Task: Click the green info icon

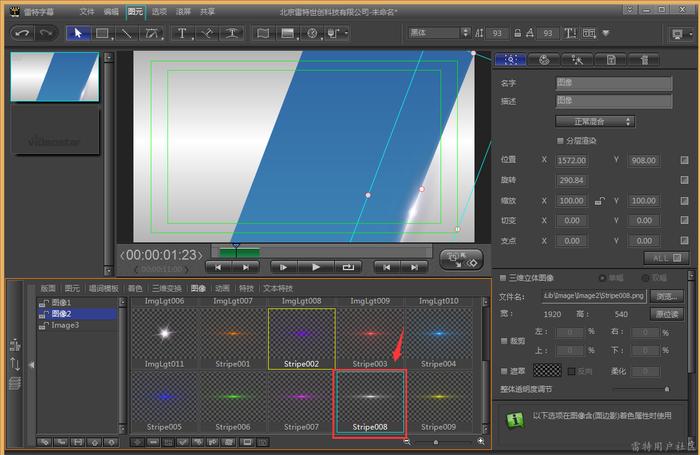Action: click(515, 420)
